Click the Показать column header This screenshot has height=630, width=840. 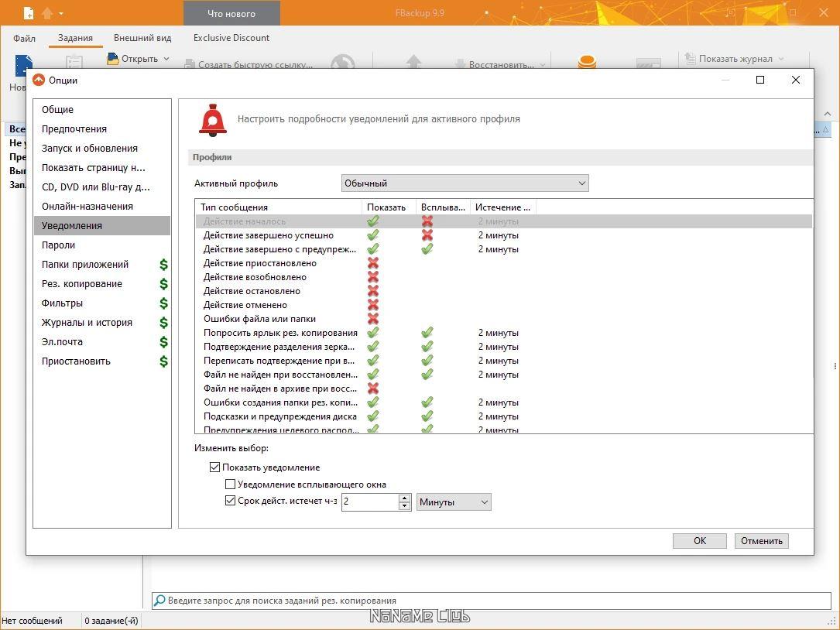[389, 207]
